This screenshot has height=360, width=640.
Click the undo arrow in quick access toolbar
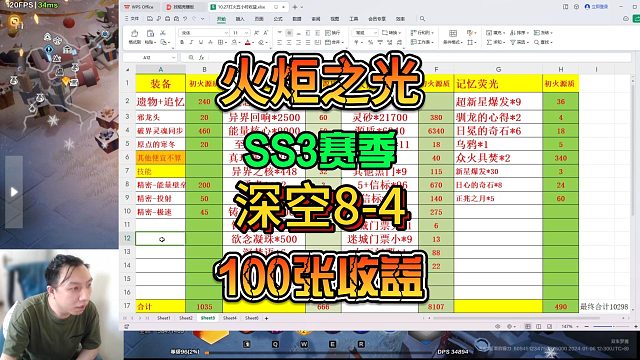185,19
